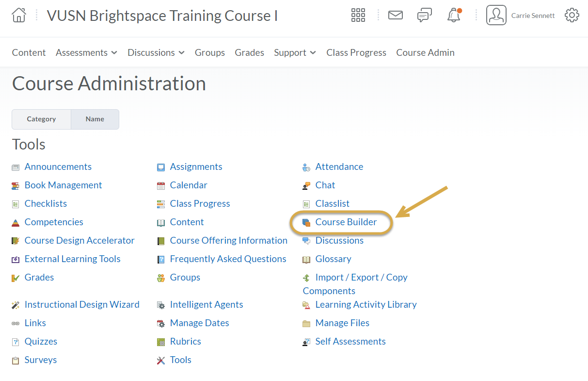The image size is (588, 381).
Task: Open the Instructional Design Wizard link
Action: pos(82,304)
